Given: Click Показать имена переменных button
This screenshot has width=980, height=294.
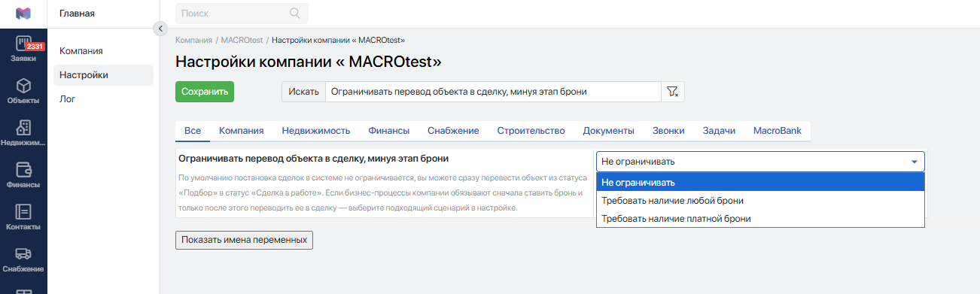Looking at the screenshot, I should click(x=244, y=240).
